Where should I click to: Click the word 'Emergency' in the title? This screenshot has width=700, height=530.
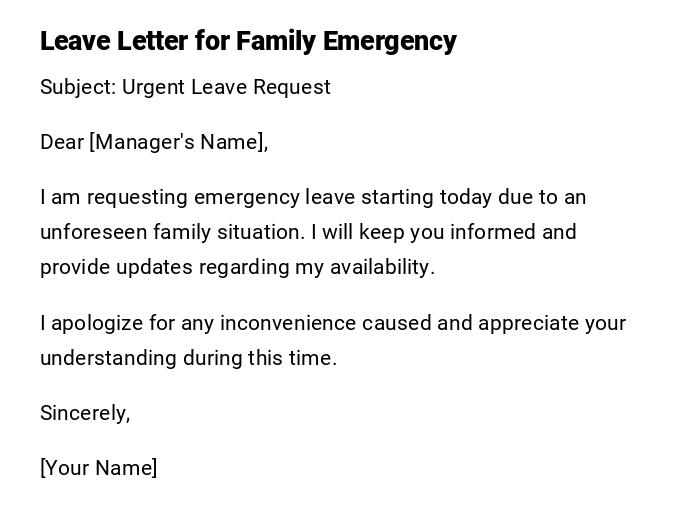[x=396, y=41]
